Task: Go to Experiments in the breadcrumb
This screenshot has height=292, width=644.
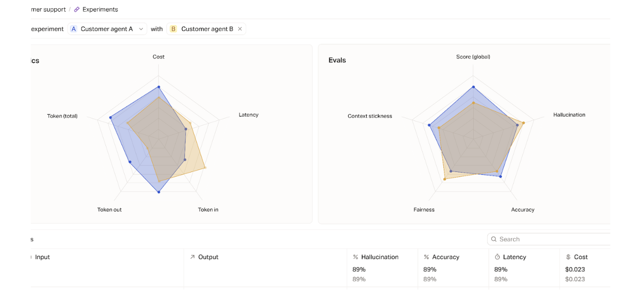Action: coord(100,10)
